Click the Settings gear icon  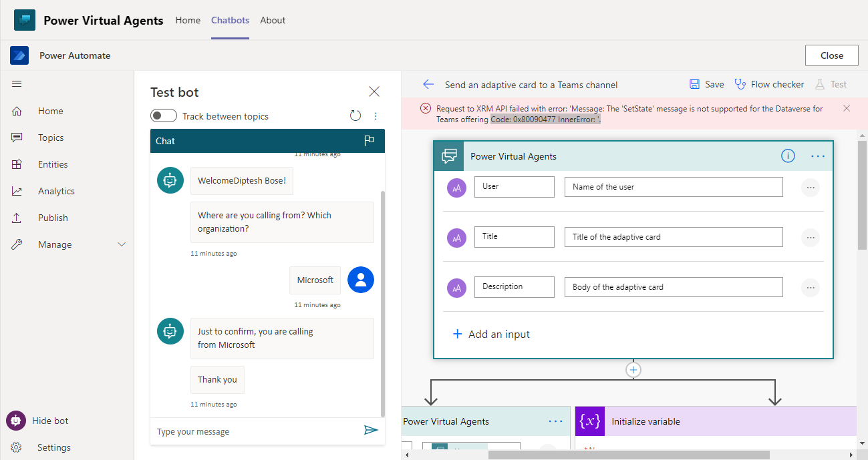tap(17, 447)
